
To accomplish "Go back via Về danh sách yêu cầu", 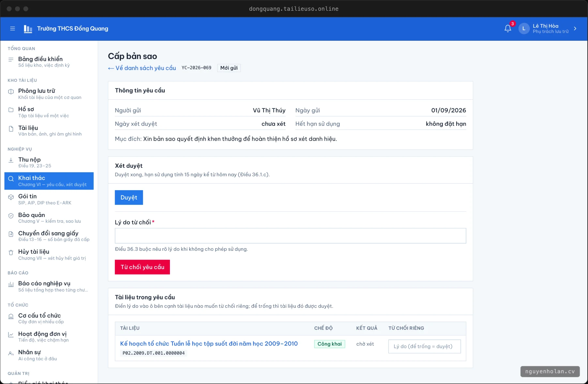I will [142, 68].
